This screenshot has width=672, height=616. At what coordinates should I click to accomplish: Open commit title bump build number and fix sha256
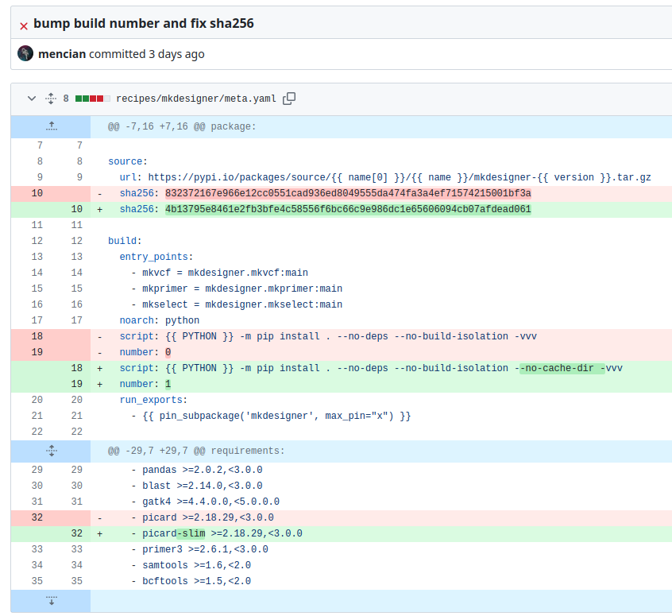tap(144, 23)
